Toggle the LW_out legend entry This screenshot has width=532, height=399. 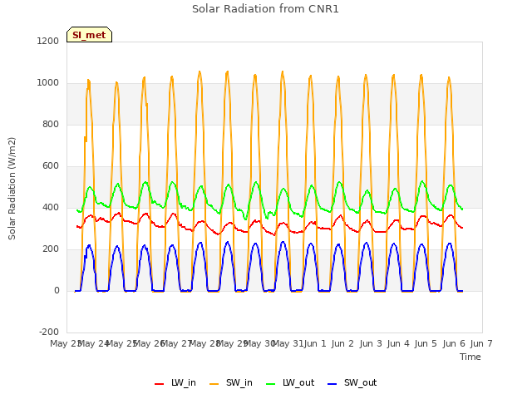click(290, 382)
